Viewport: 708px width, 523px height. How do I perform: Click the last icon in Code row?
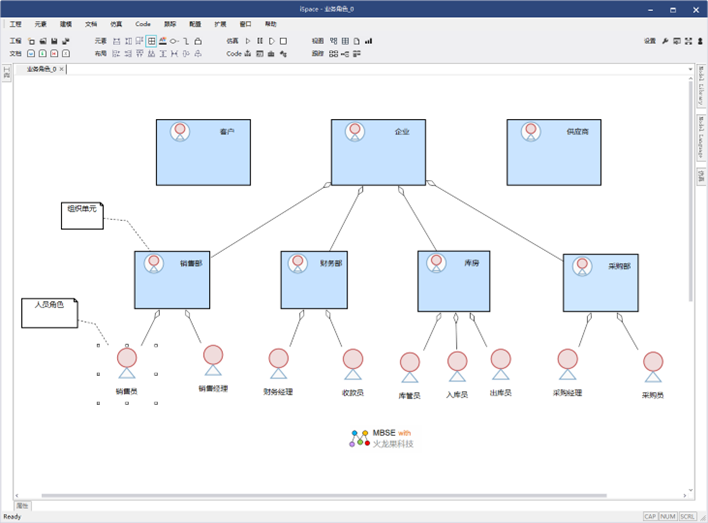(x=283, y=53)
